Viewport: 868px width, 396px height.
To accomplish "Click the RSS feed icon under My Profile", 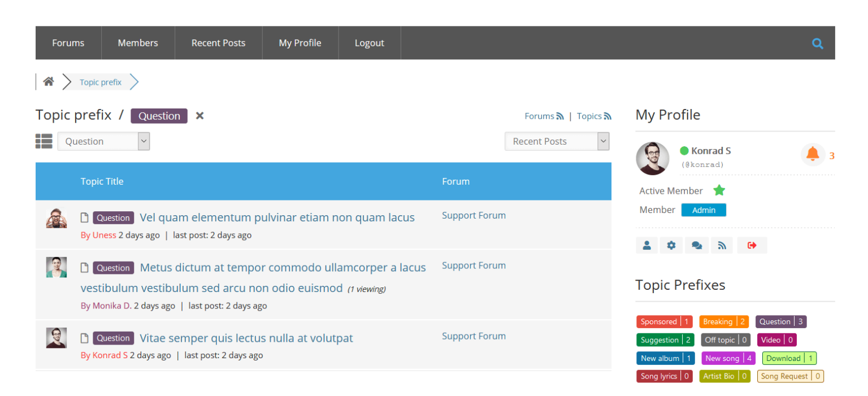I will (x=722, y=245).
